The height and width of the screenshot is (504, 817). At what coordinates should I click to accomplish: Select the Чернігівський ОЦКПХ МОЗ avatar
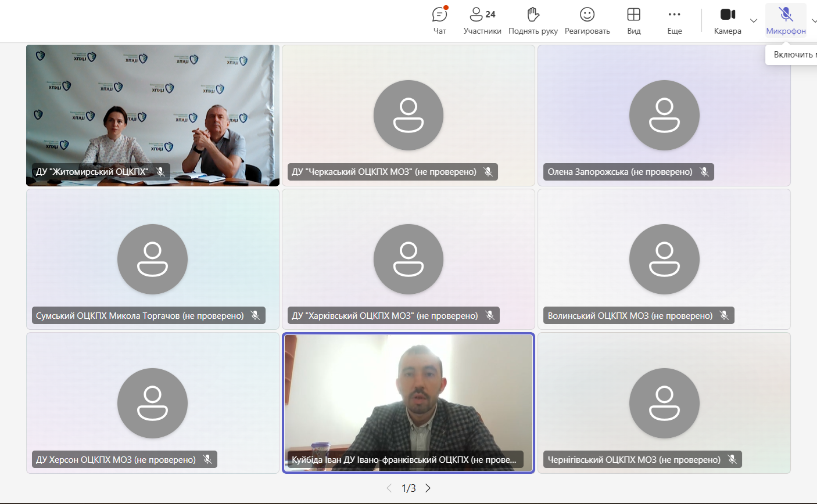pyautogui.click(x=664, y=403)
